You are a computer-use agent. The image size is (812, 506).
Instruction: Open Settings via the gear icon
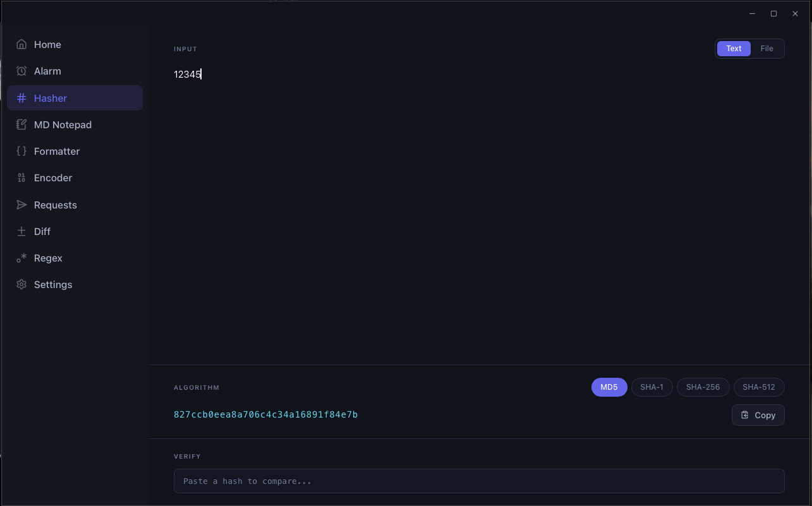pos(21,284)
